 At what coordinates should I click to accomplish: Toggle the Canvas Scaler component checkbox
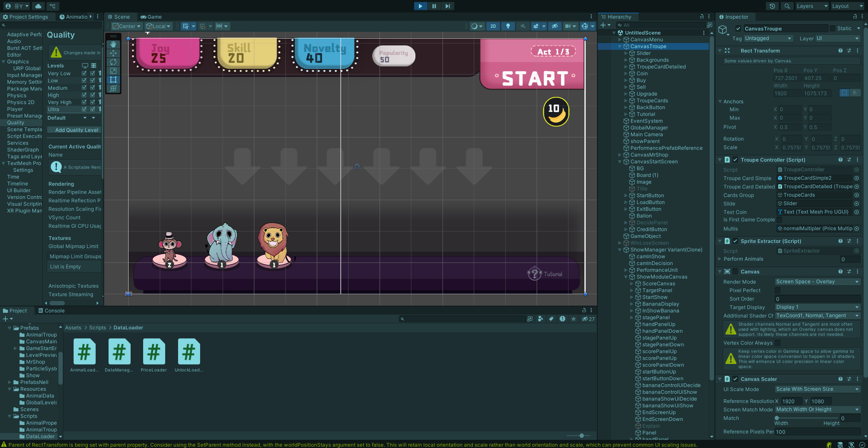point(735,379)
